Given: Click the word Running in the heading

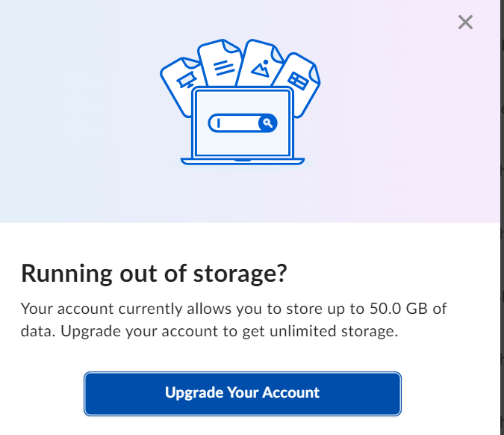Looking at the screenshot, I should [66, 274].
